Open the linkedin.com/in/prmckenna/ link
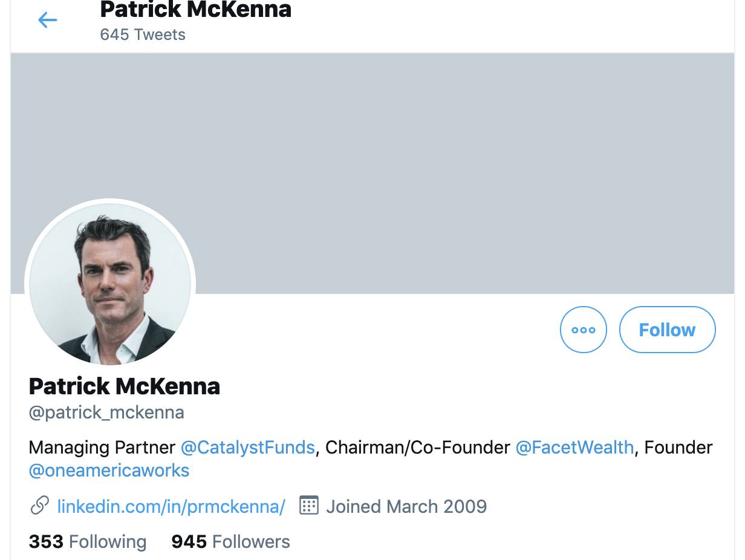Viewport: 745px width, 560px height. point(171,506)
